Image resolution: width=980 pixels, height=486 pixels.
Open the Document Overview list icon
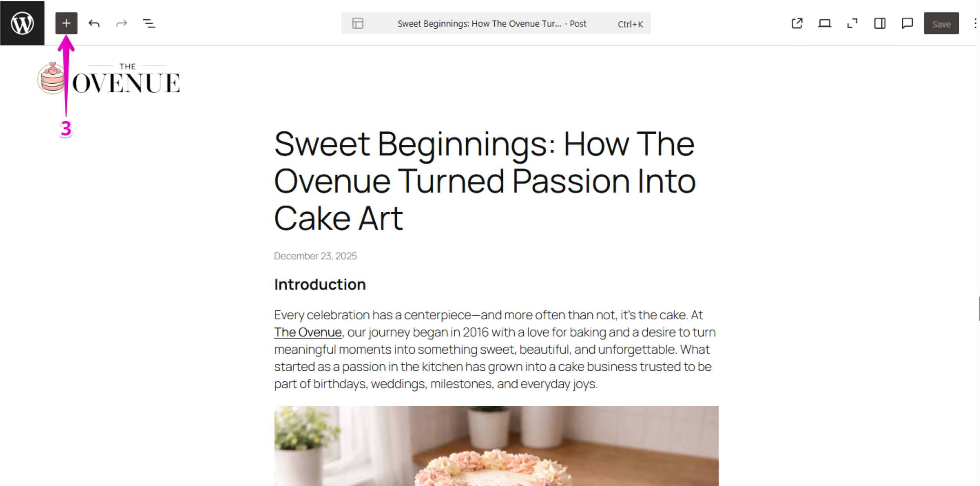click(x=149, y=23)
